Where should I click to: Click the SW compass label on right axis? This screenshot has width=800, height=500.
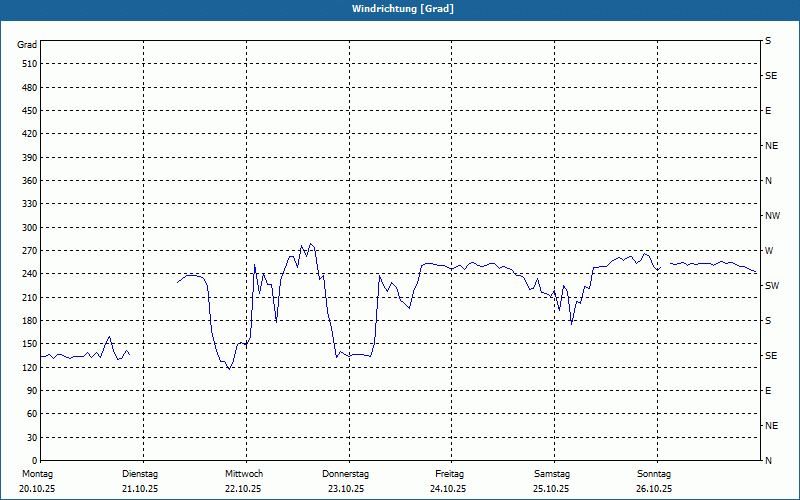pyautogui.click(x=772, y=286)
